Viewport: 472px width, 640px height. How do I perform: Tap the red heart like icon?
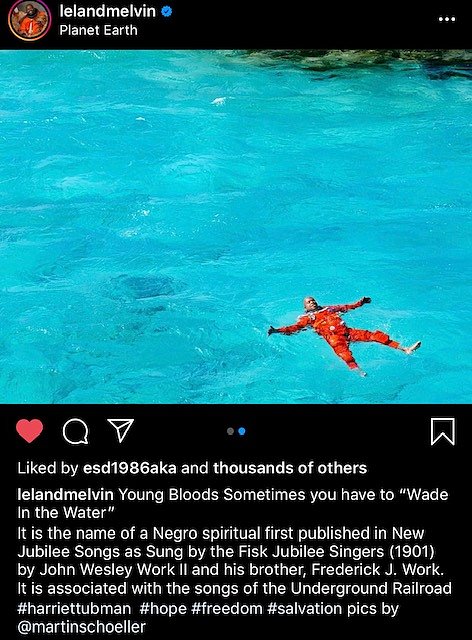pos(29,431)
